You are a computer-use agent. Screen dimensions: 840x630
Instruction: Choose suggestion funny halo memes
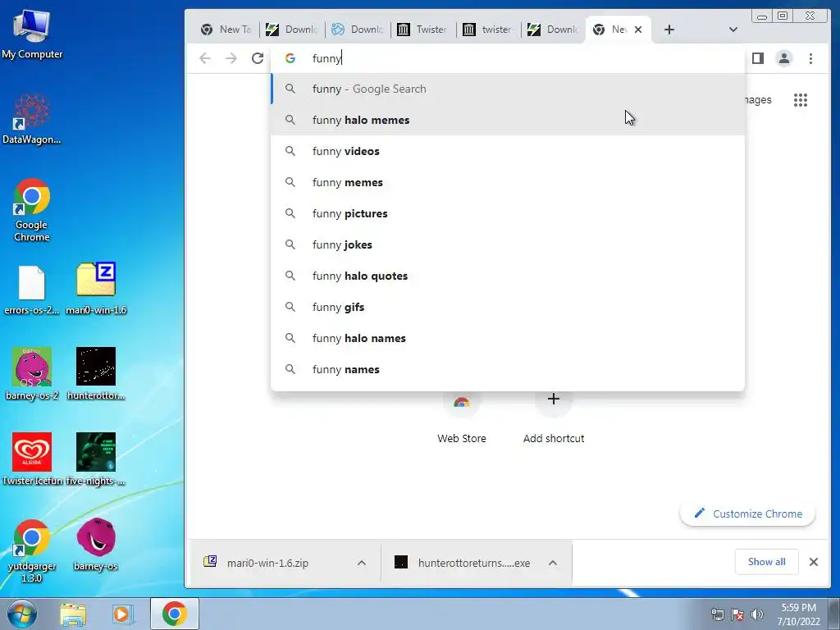[508, 120]
